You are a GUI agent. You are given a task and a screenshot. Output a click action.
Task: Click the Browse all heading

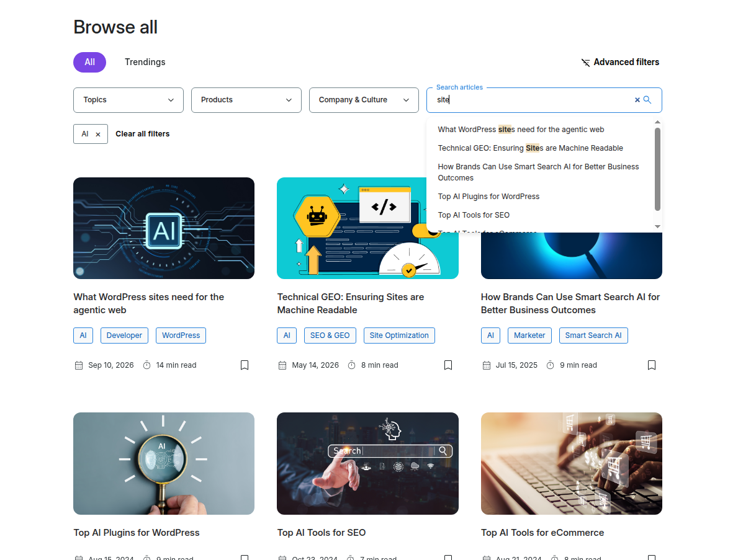115,27
